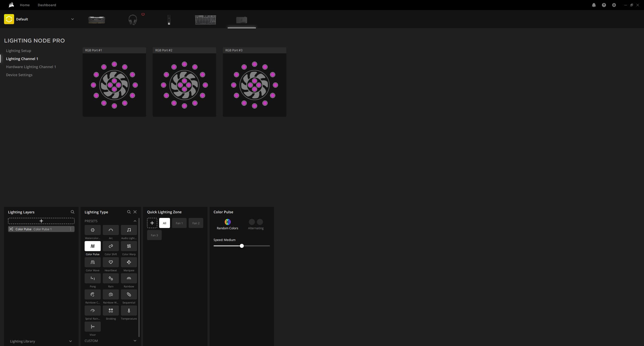Select the Visor lighting preset
Image resolution: width=644 pixels, height=346 pixels.
click(x=92, y=327)
